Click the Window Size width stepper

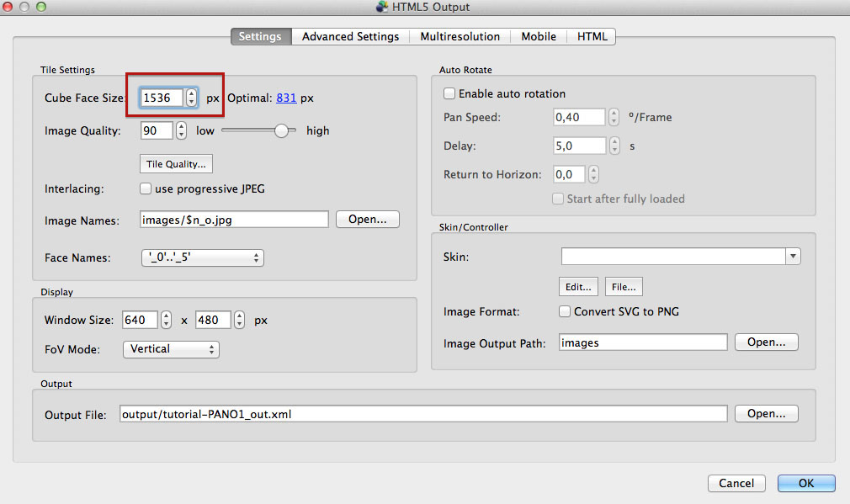pyautogui.click(x=166, y=320)
